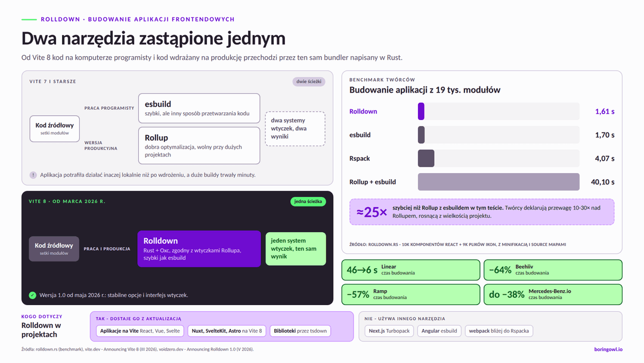Viewport: 644px width, 363px height.
Task: Click the 'Rollup + esbuild' chart label
Action: [373, 181]
